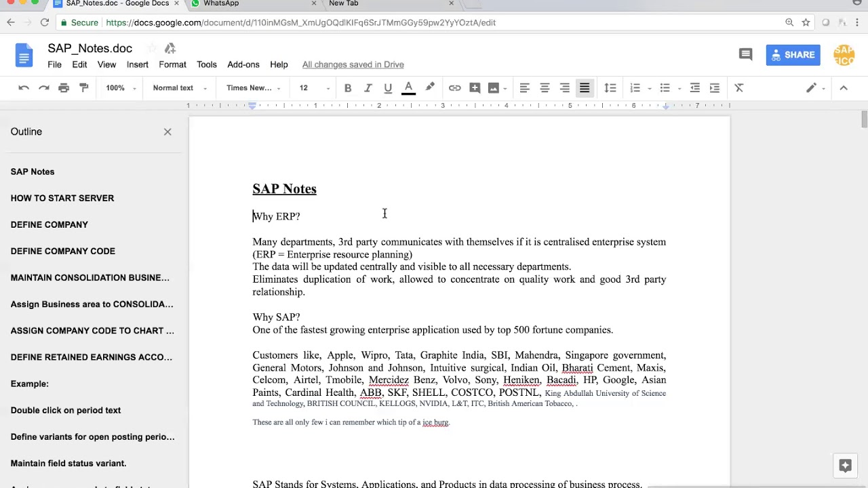Jump to 'HOW TO START SERVER' outline heading

tap(62, 198)
